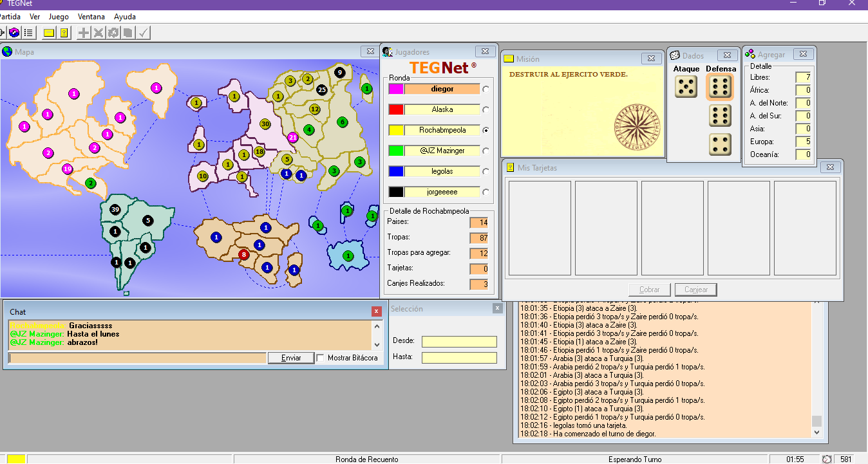Image resolution: width=868 pixels, height=464 pixels.
Task: Click the Canjear button under Mis Tarjetas
Action: (x=695, y=290)
